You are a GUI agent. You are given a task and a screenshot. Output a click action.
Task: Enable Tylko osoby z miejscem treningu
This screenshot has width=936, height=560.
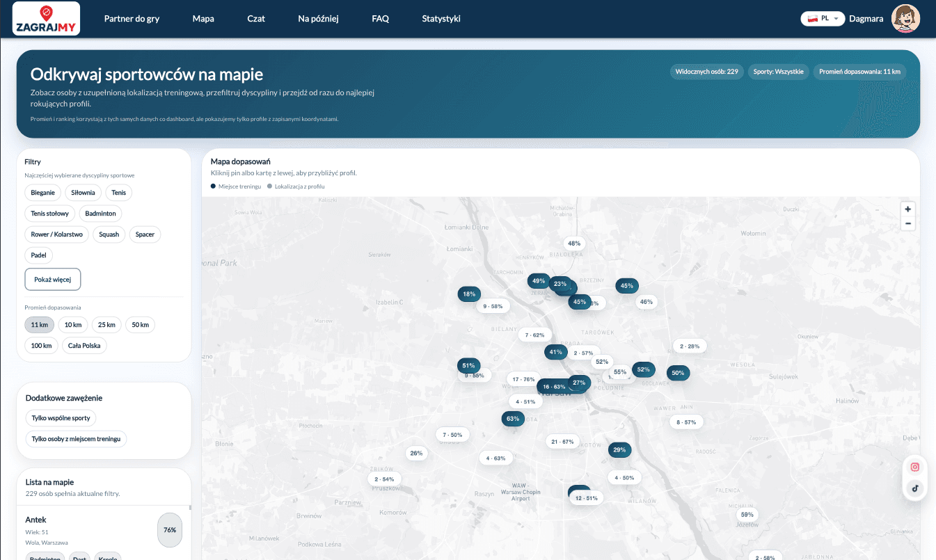click(76, 439)
